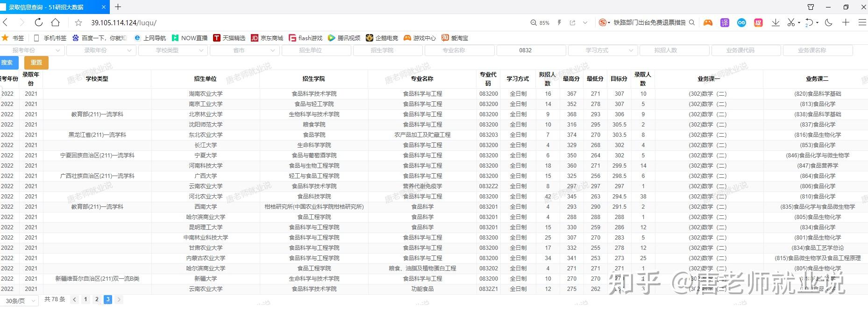The image size is (868, 318).
Task: Open 爱淘宝 bookmark
Action: pos(455,38)
